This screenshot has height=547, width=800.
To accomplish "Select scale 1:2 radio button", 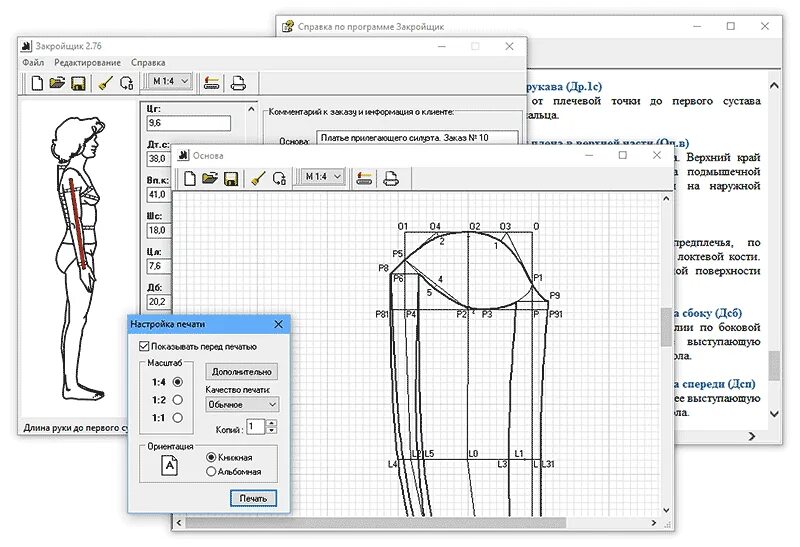I will [x=178, y=400].
